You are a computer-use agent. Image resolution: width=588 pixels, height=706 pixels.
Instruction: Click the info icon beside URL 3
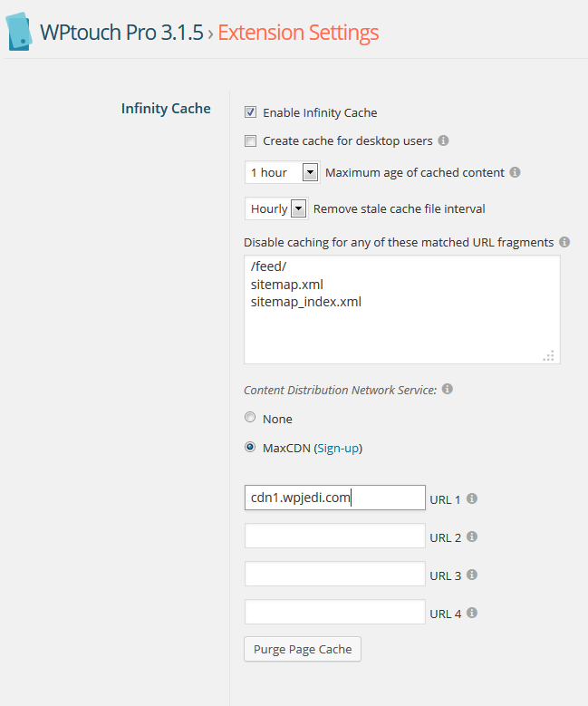click(472, 575)
